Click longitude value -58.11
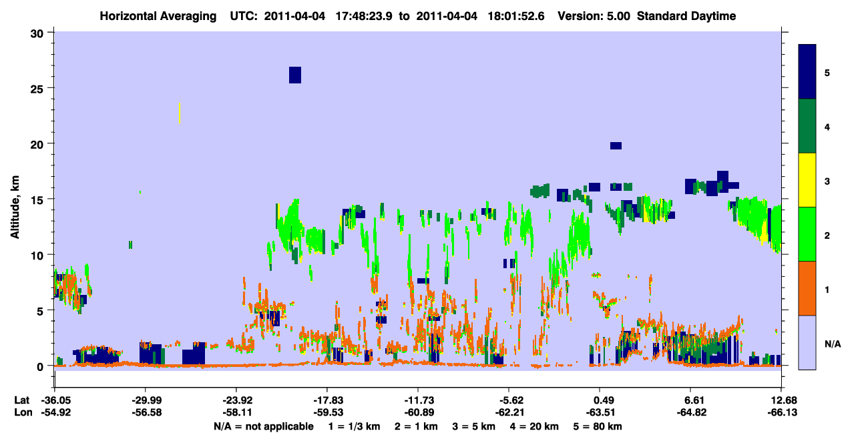Image resolution: width=868 pixels, height=445 pixels. coord(236,413)
